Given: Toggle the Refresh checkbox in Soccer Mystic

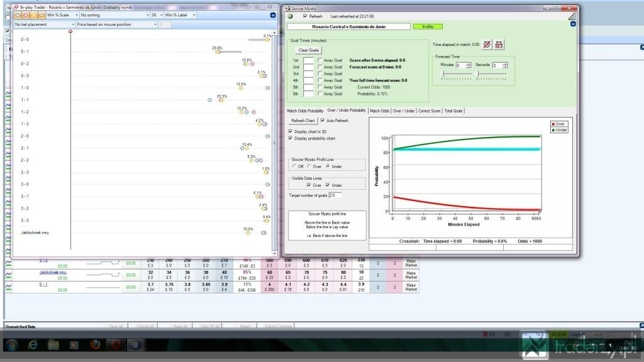Looking at the screenshot, I should pos(305,16).
